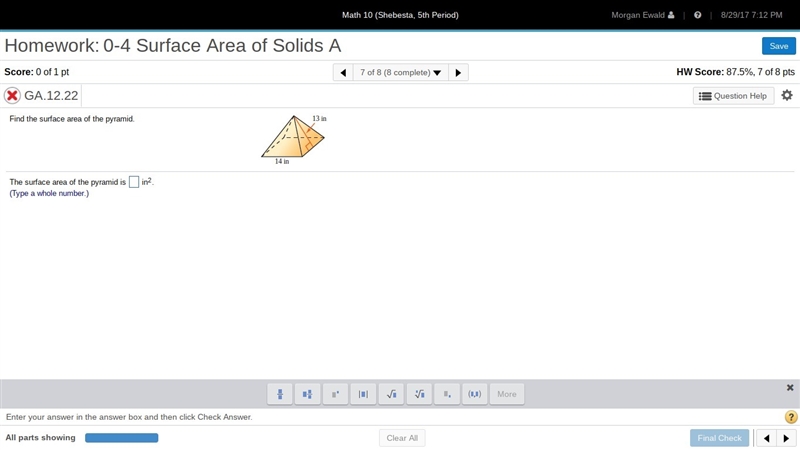Image resolution: width=800 pixels, height=450 pixels.
Task: Go to next question bottom arrow
Action: 786,438
